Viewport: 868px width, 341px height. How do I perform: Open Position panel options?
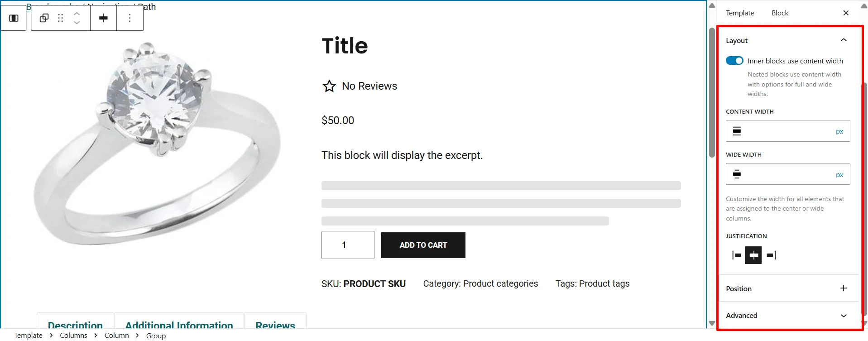[x=844, y=288]
